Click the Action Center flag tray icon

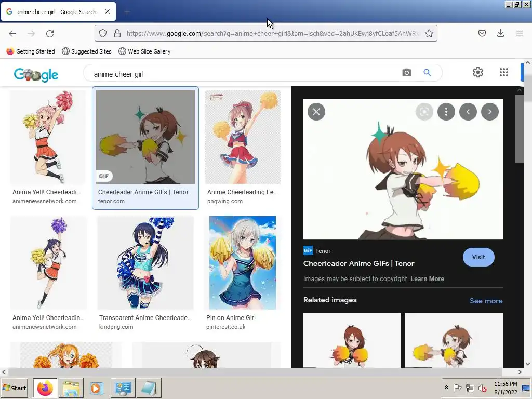pos(457,388)
